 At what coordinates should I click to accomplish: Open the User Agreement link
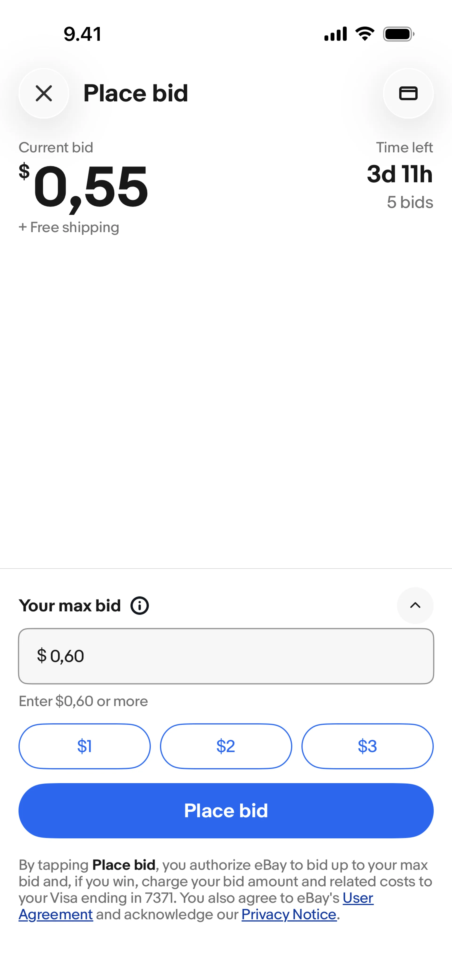196,906
